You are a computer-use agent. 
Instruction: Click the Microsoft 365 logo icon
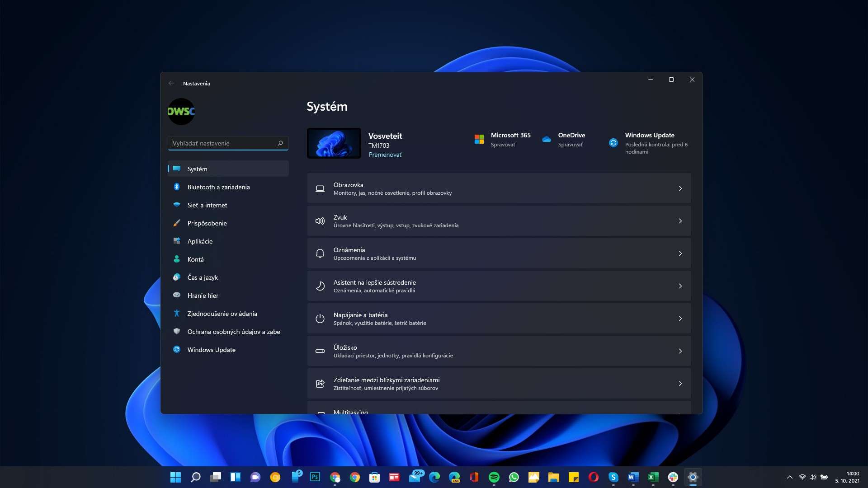[x=479, y=140]
